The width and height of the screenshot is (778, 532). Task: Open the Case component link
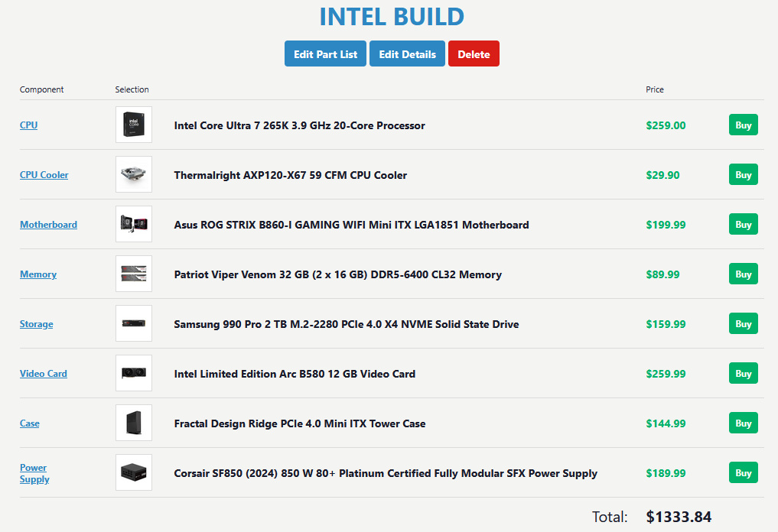[x=30, y=423]
